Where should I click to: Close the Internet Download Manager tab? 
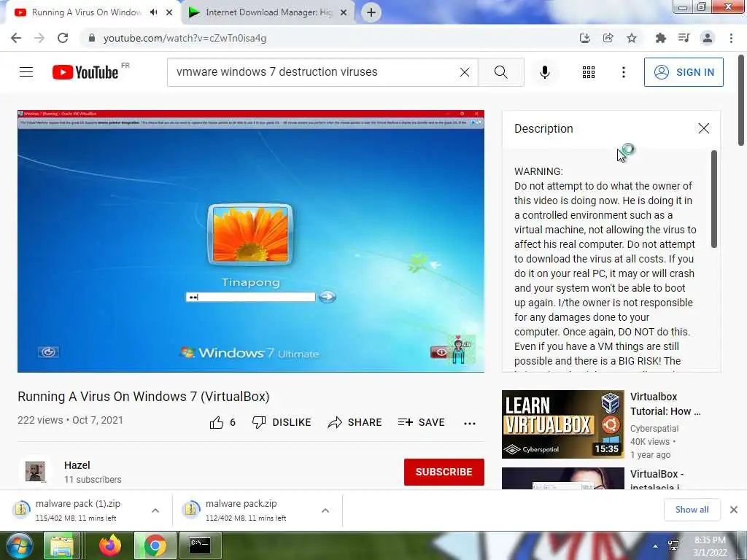[344, 12]
